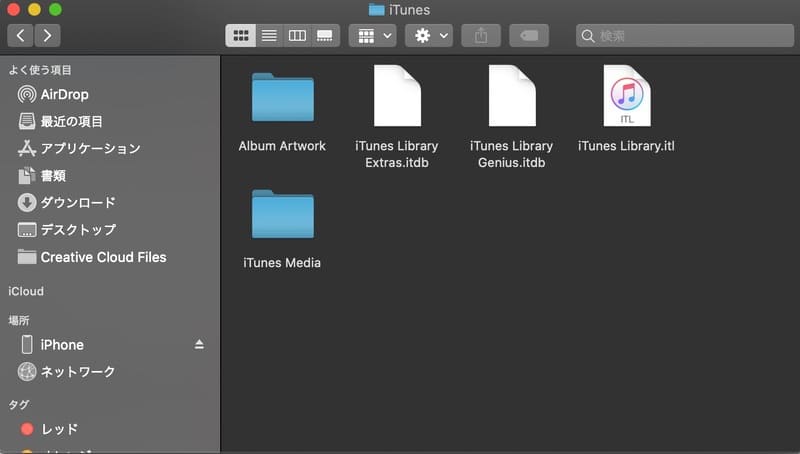Select iTunes Library Genius.itdb file
The width and height of the screenshot is (800, 454).
point(512,97)
